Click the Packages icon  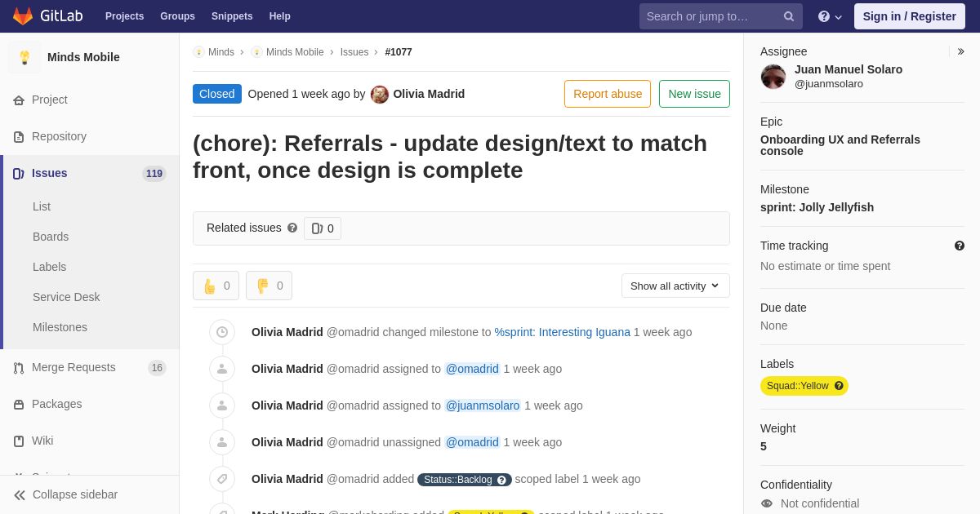click(19, 405)
